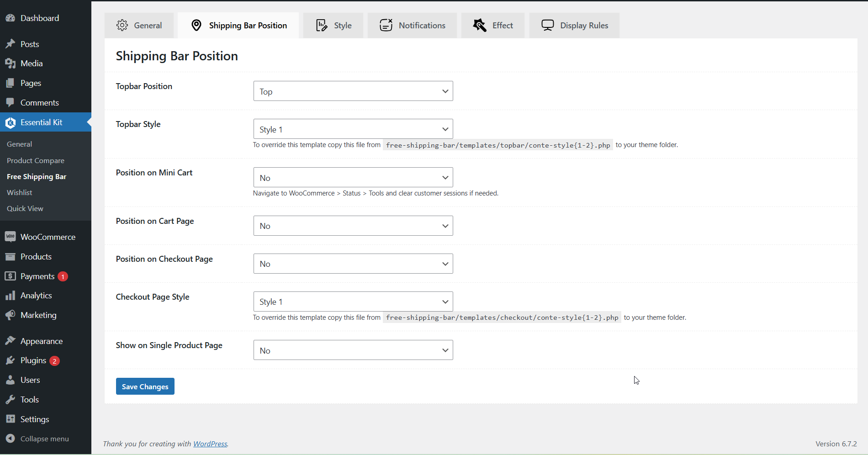Click the Shipping Bar Position pin icon
The width and height of the screenshot is (868, 455).
point(196,25)
